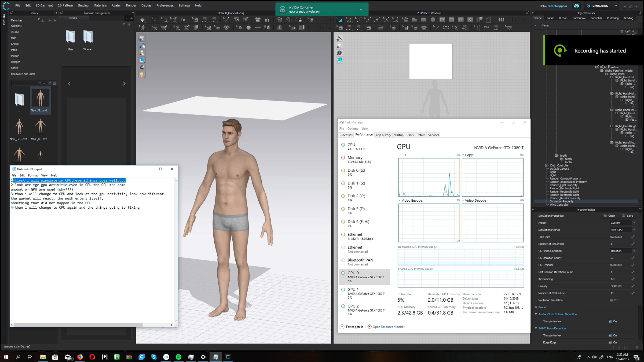Click the wrench icon beside Gravity
This screenshot has height=362, width=644.
click(633, 286)
